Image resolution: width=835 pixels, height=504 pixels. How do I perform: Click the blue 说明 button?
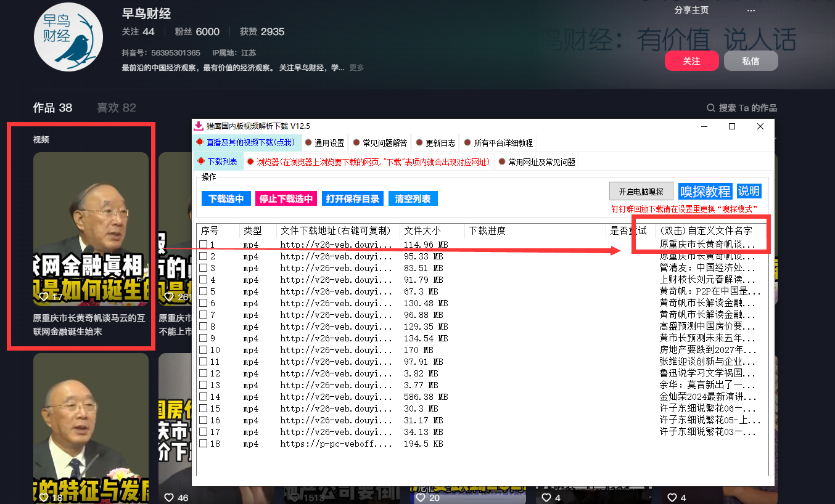[749, 191]
